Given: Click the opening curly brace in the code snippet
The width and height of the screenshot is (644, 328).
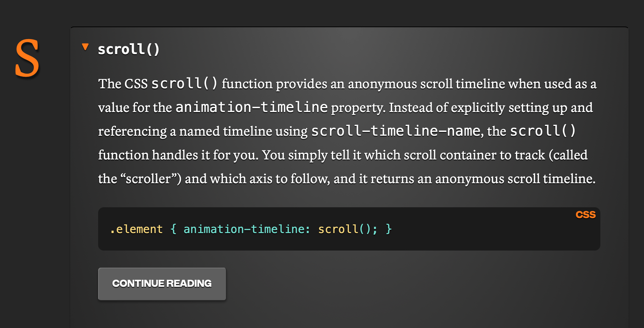Looking at the screenshot, I should pos(173,229).
